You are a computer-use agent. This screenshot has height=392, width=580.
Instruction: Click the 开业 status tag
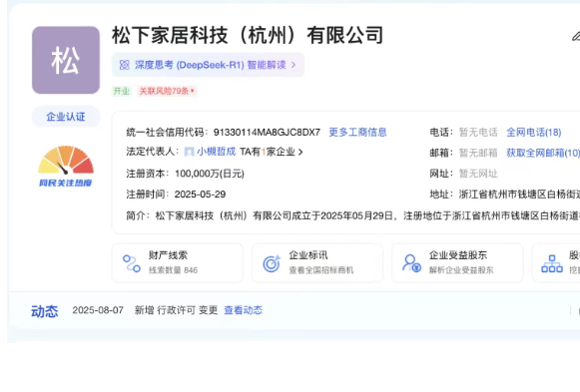122,91
